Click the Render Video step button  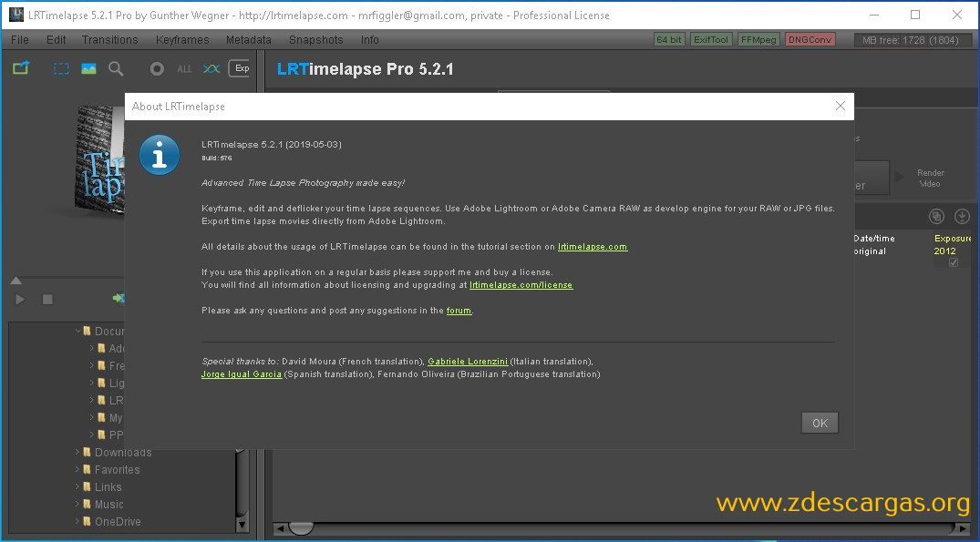point(930,178)
